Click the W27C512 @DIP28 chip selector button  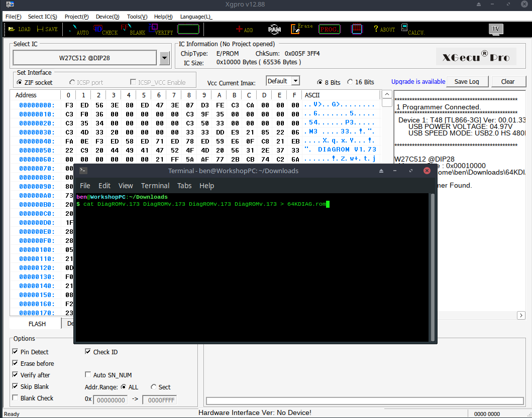tap(84, 58)
